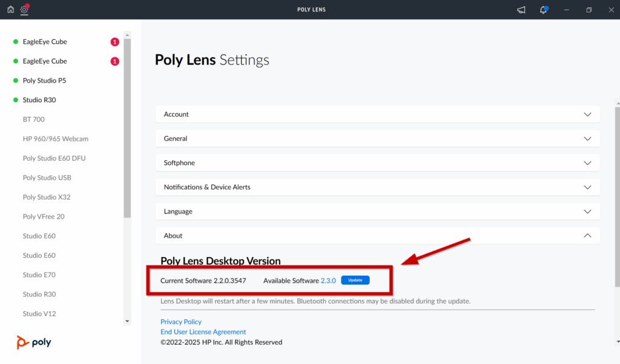Expand the Account settings section

[x=377, y=114]
